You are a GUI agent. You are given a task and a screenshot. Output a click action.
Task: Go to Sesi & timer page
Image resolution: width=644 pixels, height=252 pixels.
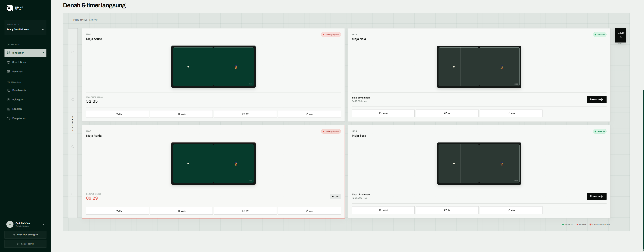coord(25,62)
